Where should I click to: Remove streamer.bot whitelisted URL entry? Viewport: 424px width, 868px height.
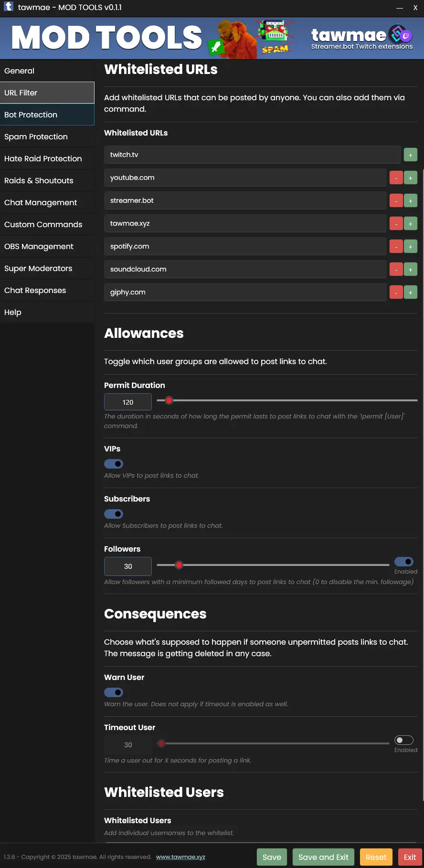[396, 201]
